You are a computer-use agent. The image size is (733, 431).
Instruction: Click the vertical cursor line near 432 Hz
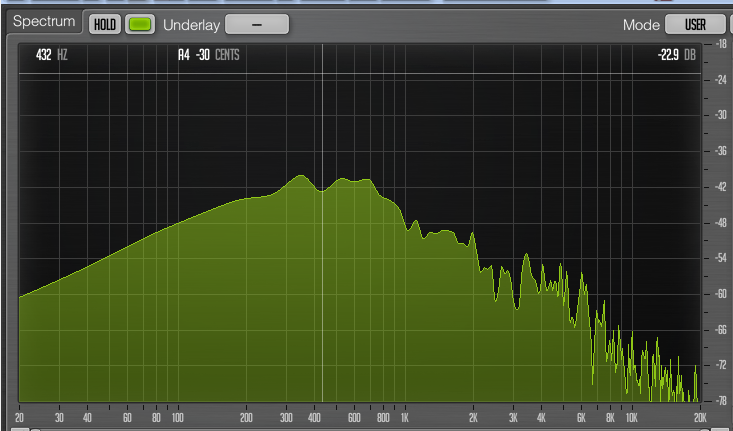[322, 223]
